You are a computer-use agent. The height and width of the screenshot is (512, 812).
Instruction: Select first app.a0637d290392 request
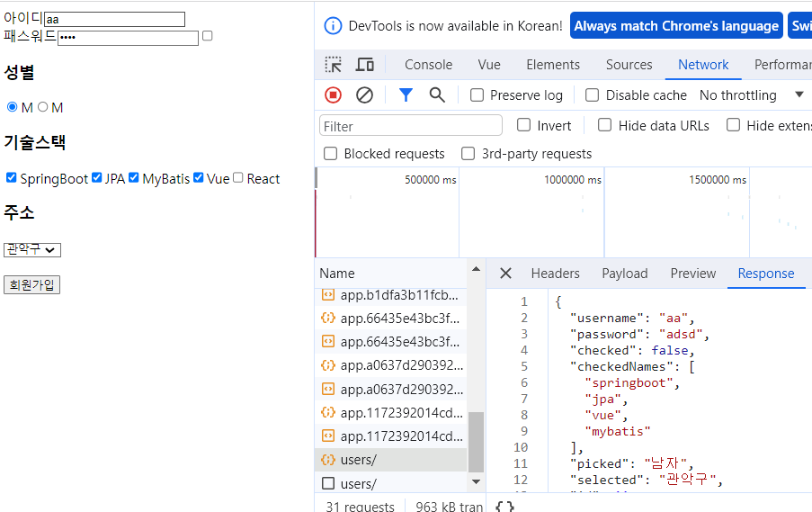[390, 365]
